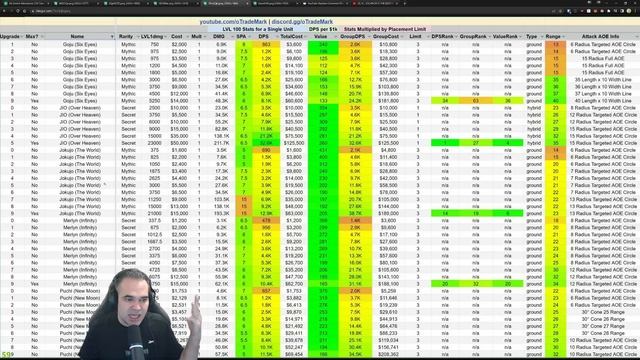Select the $62,700 TotalCost cell
The image size is (640, 360).
pos(294,284)
